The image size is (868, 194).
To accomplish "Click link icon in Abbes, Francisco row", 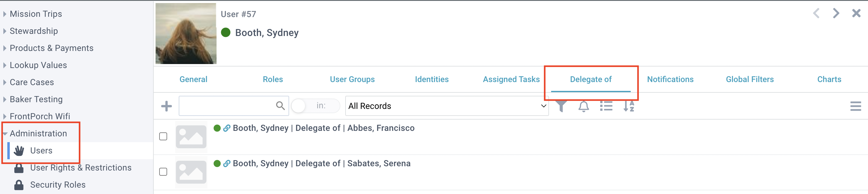I will [227, 128].
